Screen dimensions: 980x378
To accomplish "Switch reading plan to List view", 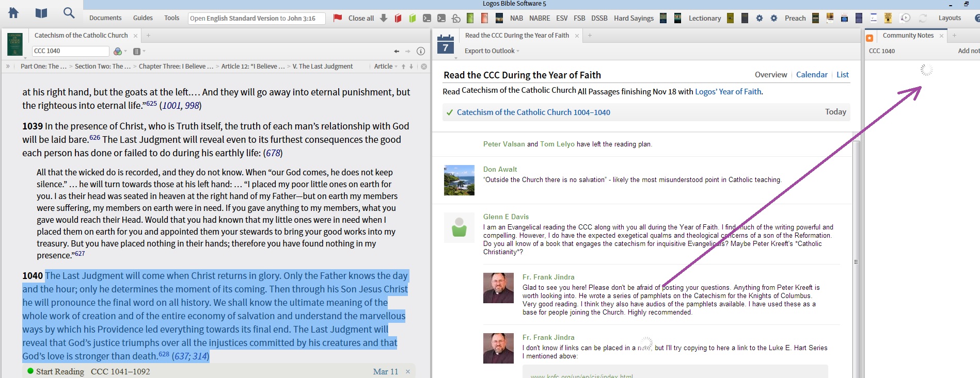I will click(843, 75).
